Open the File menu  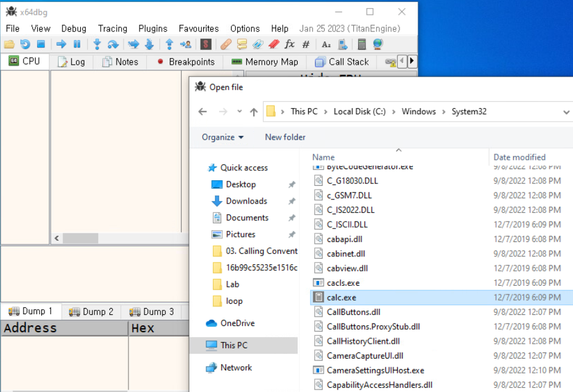(x=12, y=28)
